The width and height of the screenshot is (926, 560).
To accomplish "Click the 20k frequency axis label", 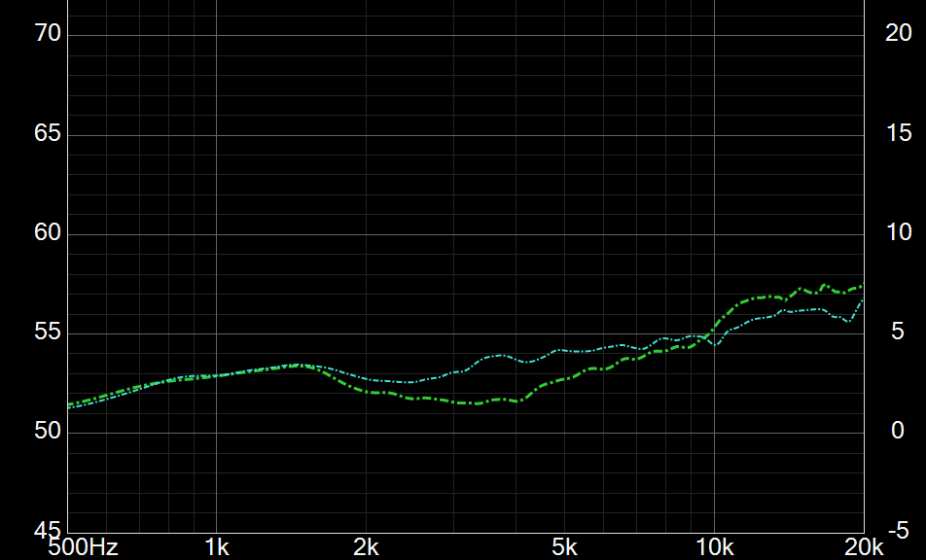I will pyautogui.click(x=865, y=547).
